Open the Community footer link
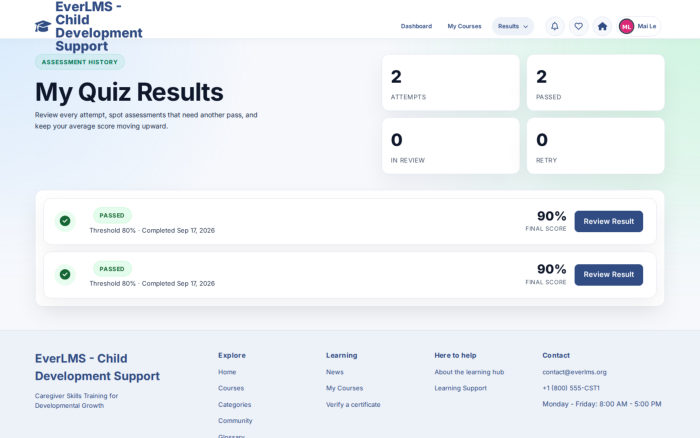 pos(235,421)
